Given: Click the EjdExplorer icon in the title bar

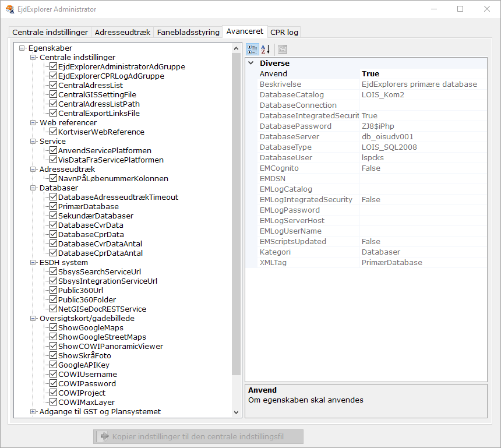Looking at the screenshot, I should coord(10,9).
